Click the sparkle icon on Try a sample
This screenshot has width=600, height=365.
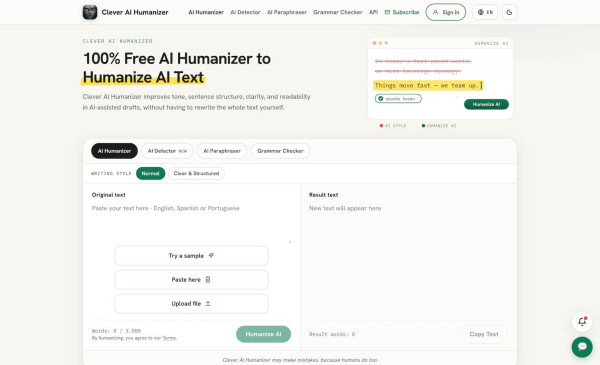[x=211, y=255]
